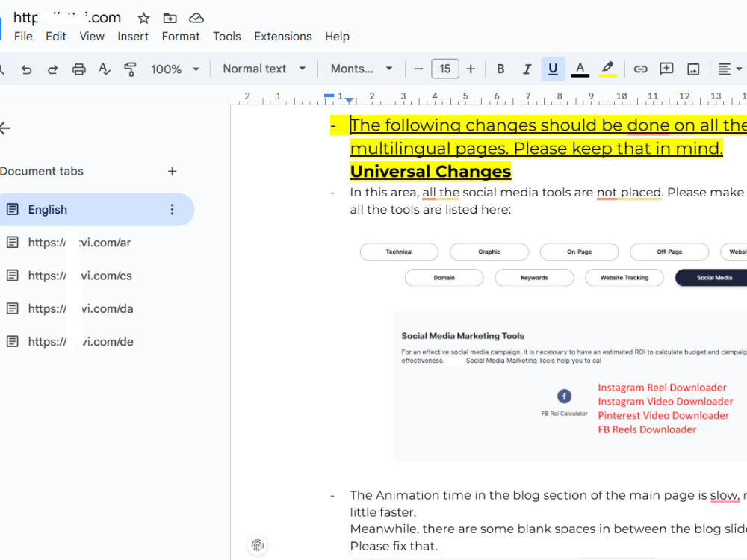747x560 pixels.
Task: Open the Tools menu
Action: coord(227,37)
